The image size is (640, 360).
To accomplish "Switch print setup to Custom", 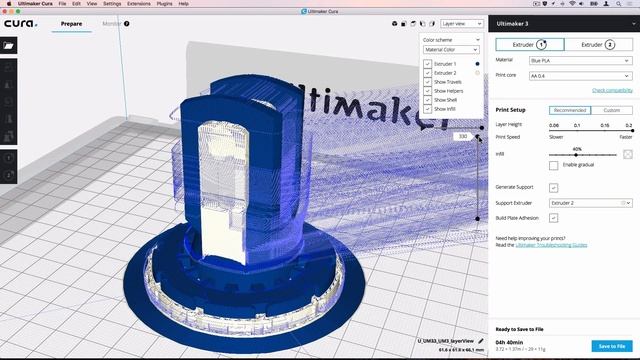I will tap(611, 110).
